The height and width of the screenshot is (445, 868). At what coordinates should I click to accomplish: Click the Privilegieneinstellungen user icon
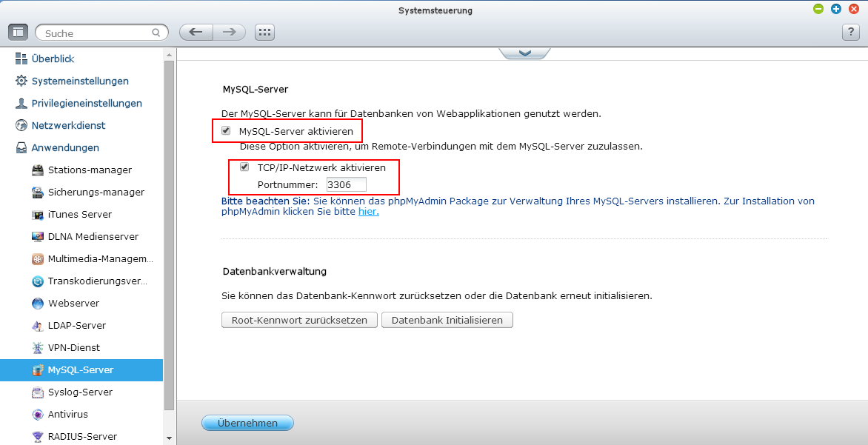click(21, 103)
